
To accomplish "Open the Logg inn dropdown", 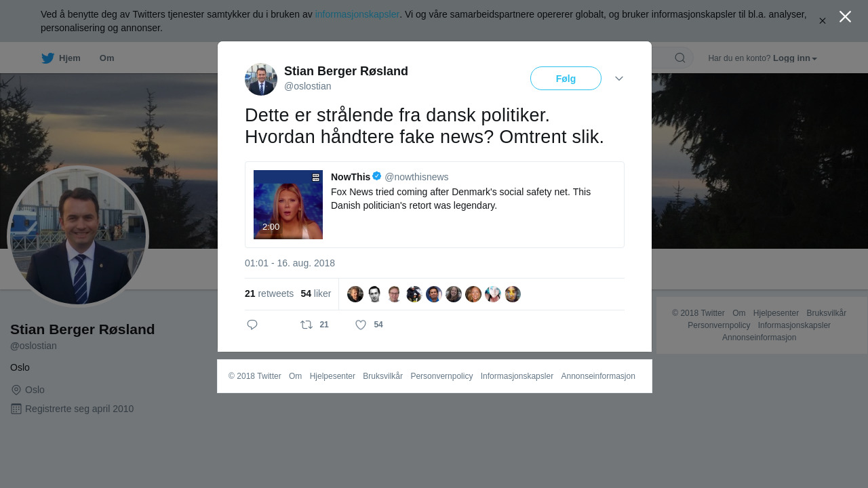I will coord(795,58).
